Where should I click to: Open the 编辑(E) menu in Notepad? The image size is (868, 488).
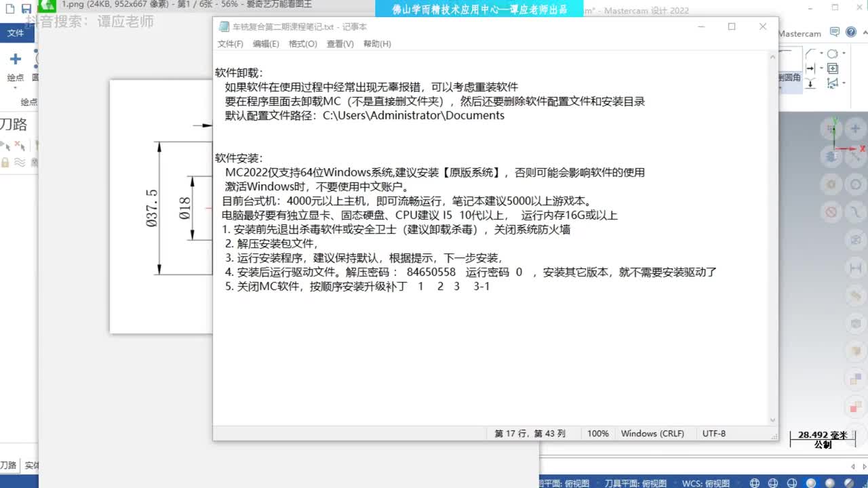pos(266,44)
